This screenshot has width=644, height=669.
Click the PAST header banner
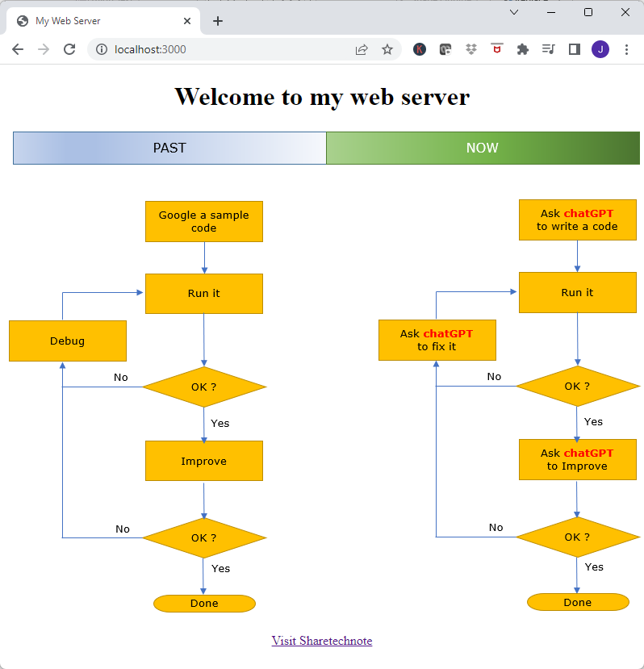point(169,148)
